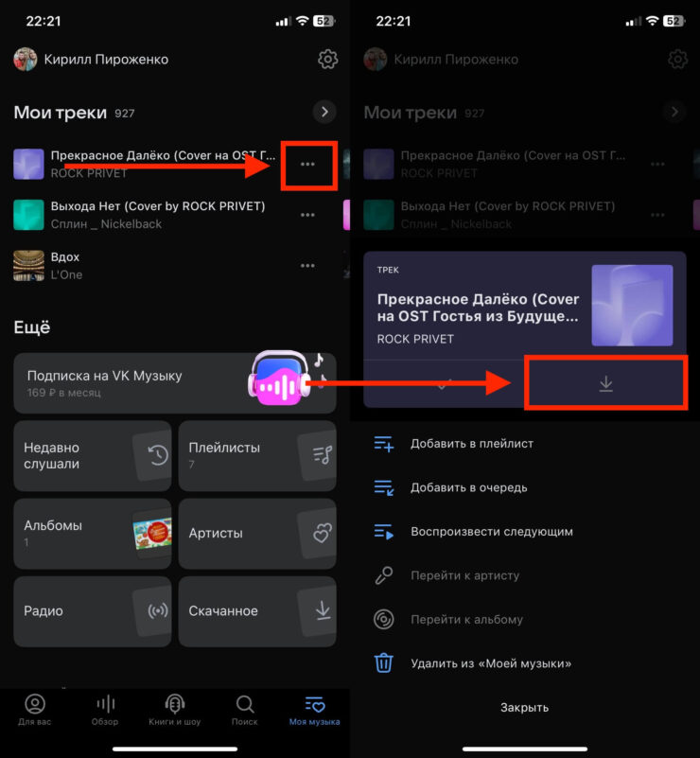
Task: Open three-dot menu for Выхода Нет track
Action: pyautogui.click(x=307, y=215)
